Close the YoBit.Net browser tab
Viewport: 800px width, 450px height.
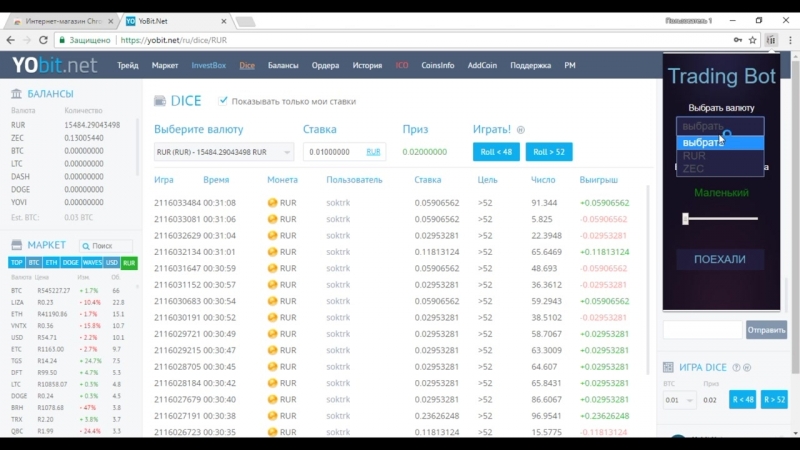(x=223, y=21)
